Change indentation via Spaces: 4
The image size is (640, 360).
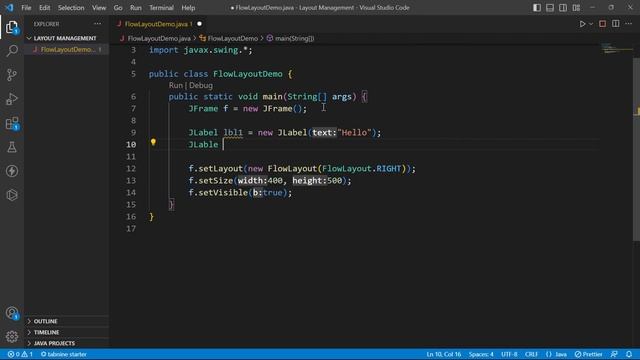point(481,354)
